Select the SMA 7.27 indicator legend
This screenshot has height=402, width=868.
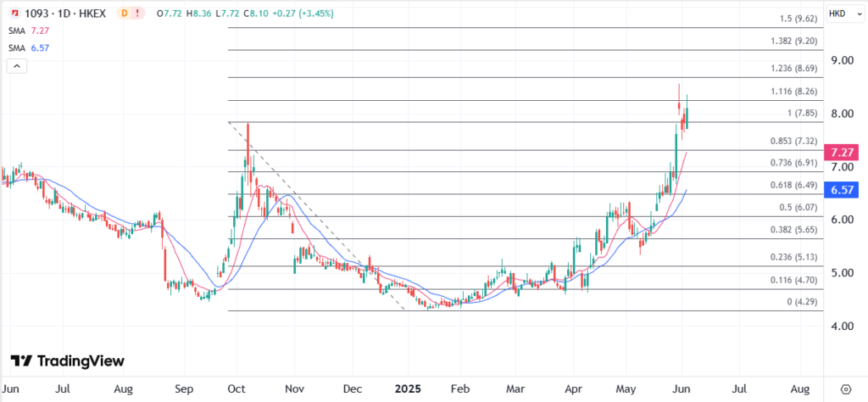(29, 31)
